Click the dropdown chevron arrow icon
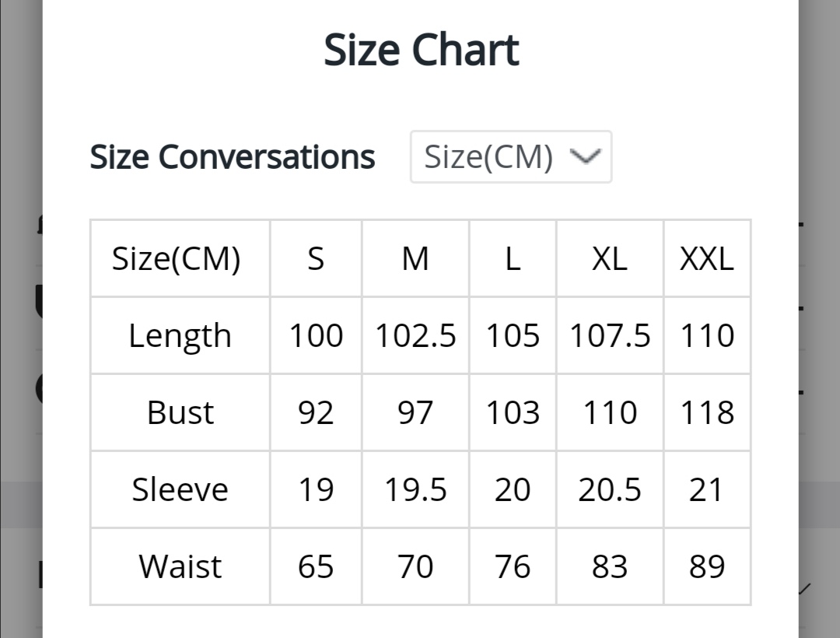Viewport: 840px width, 638px height. [586, 156]
